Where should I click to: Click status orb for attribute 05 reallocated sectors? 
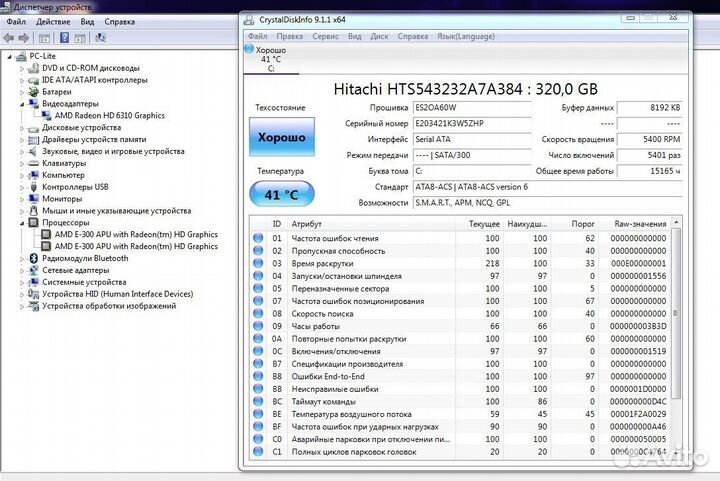[259, 288]
